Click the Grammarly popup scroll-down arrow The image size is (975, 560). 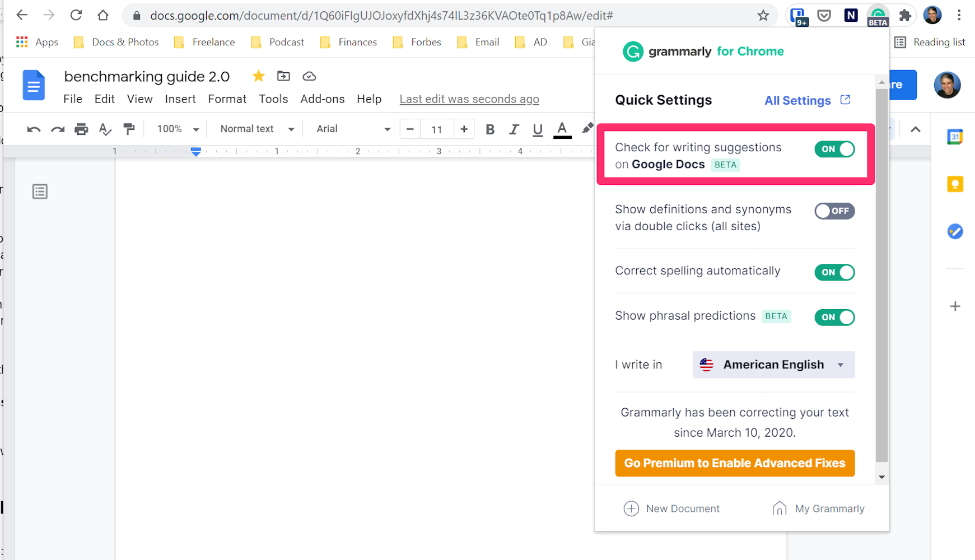pyautogui.click(x=881, y=477)
